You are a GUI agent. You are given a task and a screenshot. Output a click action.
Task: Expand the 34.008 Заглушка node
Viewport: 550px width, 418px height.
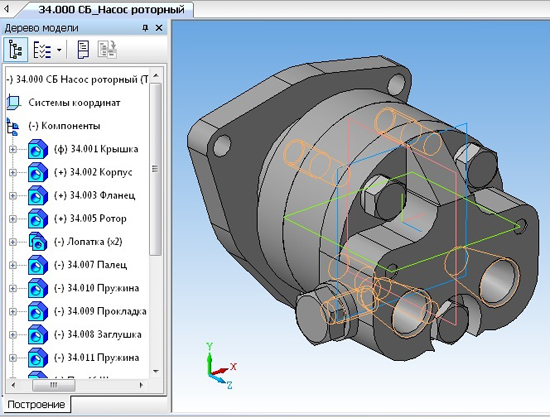[13, 335]
